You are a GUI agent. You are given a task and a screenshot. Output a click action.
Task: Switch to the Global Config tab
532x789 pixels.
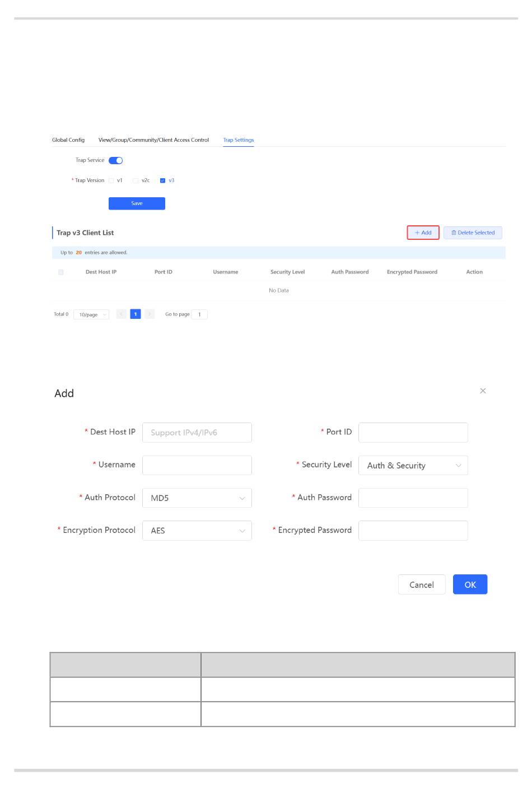click(68, 140)
